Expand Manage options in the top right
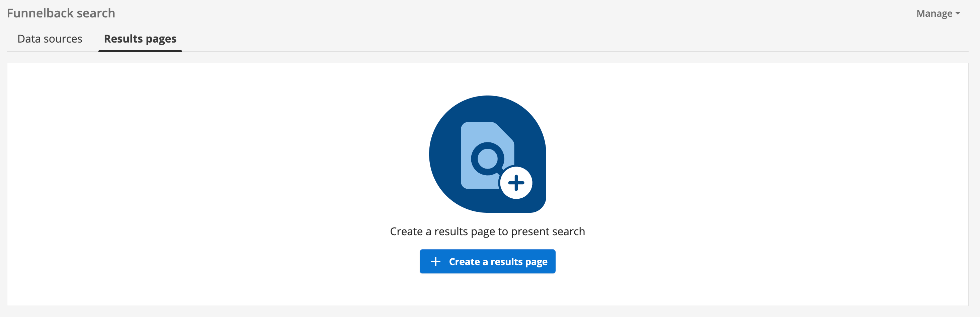This screenshot has width=980, height=317. pos(937,13)
